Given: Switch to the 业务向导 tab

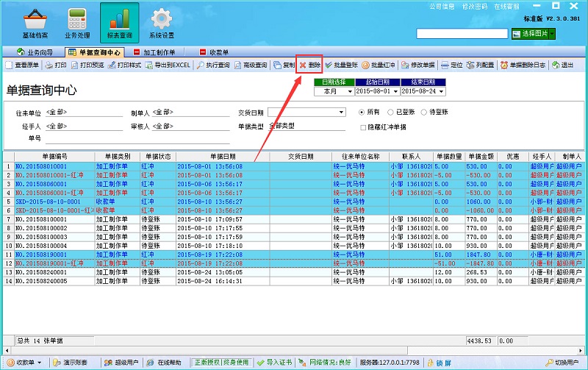Looking at the screenshot, I should [35, 52].
